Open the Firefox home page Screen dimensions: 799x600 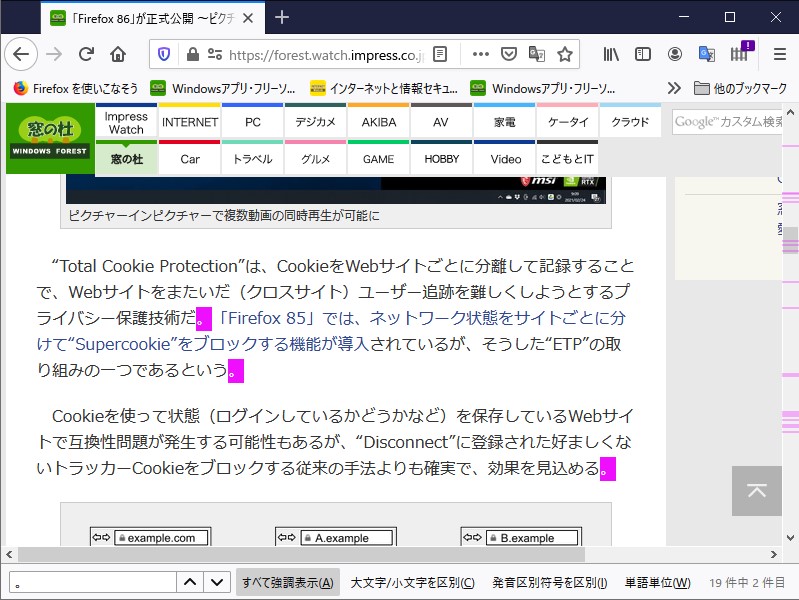coord(118,54)
